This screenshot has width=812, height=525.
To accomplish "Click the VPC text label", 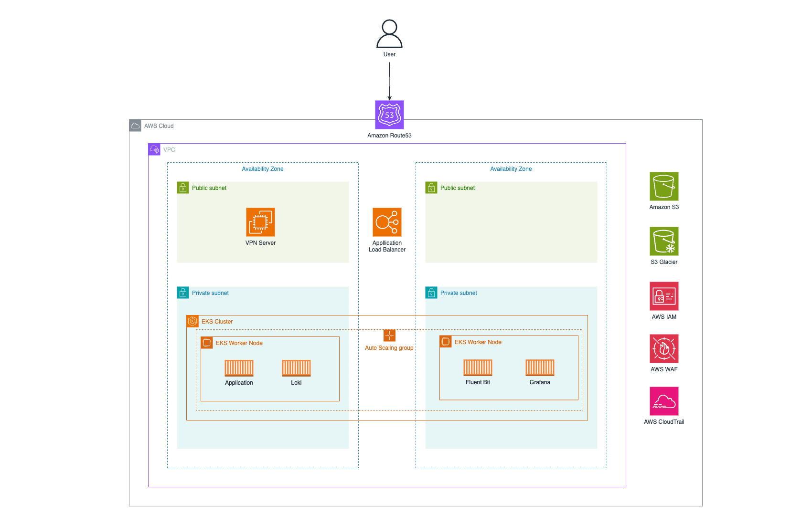I will tap(169, 150).
